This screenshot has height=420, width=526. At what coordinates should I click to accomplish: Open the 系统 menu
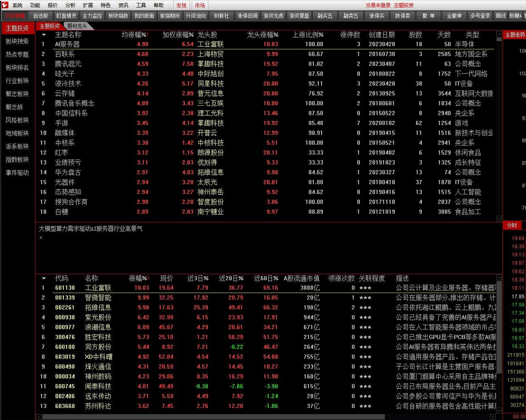coord(17,5)
